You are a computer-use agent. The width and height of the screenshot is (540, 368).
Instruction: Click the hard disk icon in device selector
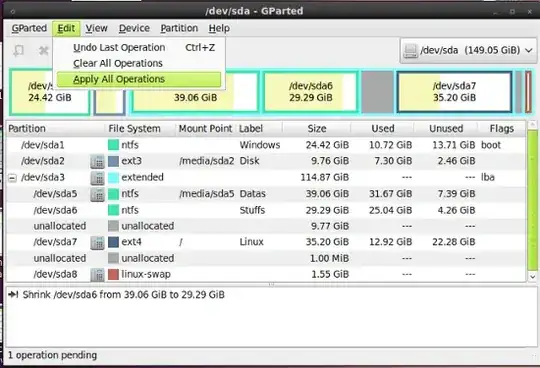tap(411, 51)
